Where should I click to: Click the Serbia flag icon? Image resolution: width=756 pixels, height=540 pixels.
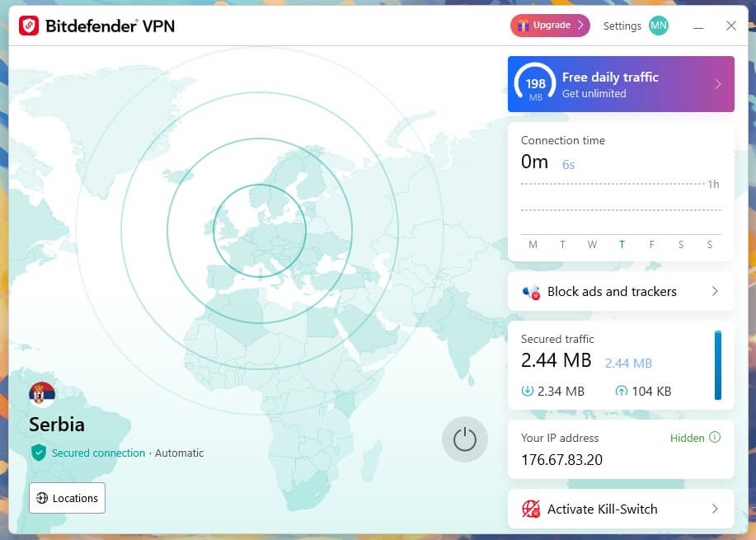(x=42, y=394)
